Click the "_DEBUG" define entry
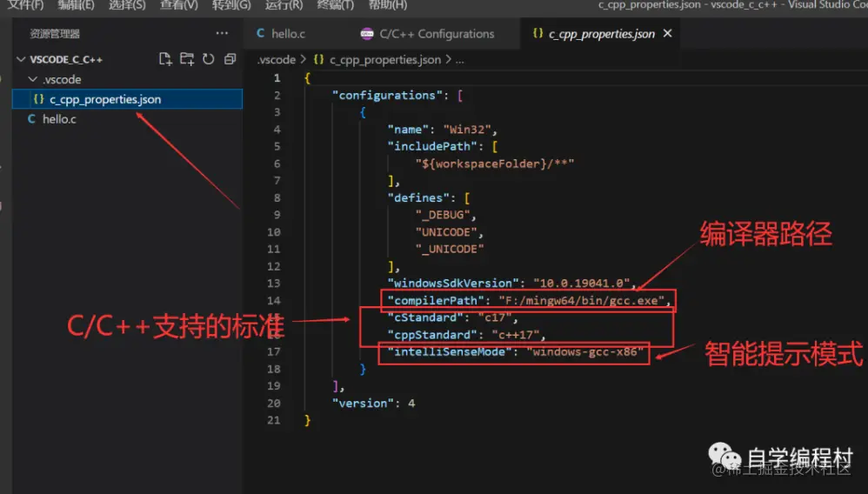 coord(443,215)
